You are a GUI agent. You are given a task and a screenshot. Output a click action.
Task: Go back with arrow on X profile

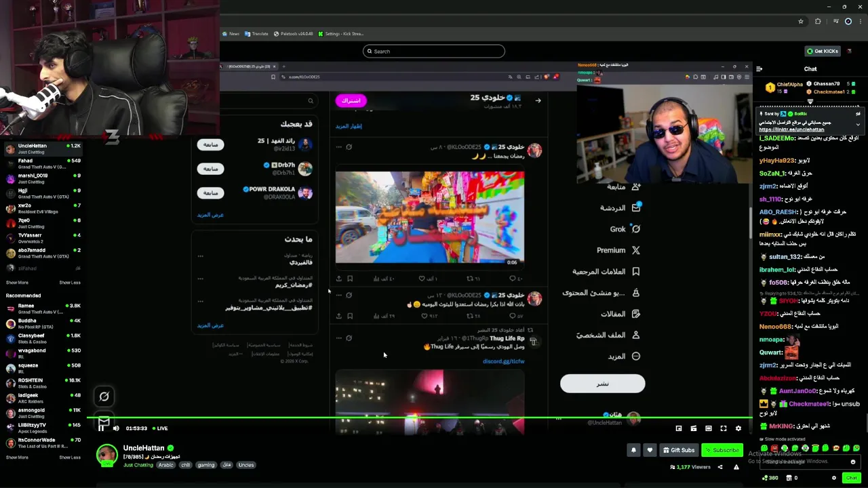[x=538, y=100]
